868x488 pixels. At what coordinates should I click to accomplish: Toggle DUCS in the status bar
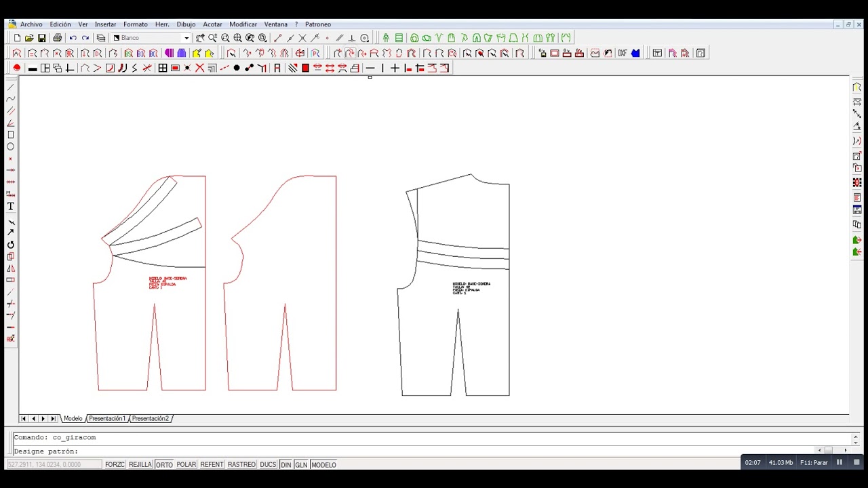268,465
